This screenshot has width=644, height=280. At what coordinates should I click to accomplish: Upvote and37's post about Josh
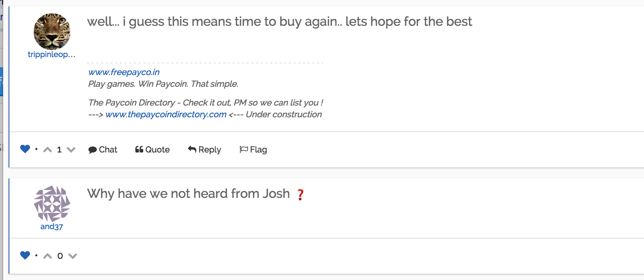(x=48, y=256)
